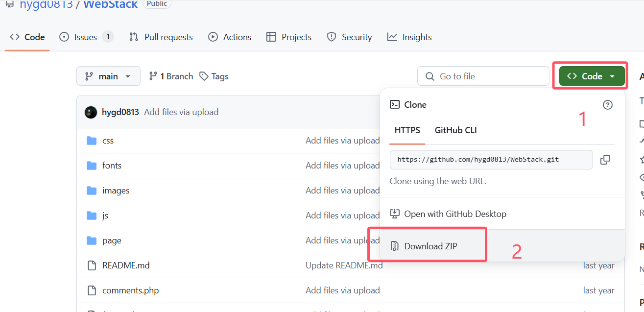Viewport: 644px width, 312px height.
Task: Open the Insights tab
Action: [409, 37]
